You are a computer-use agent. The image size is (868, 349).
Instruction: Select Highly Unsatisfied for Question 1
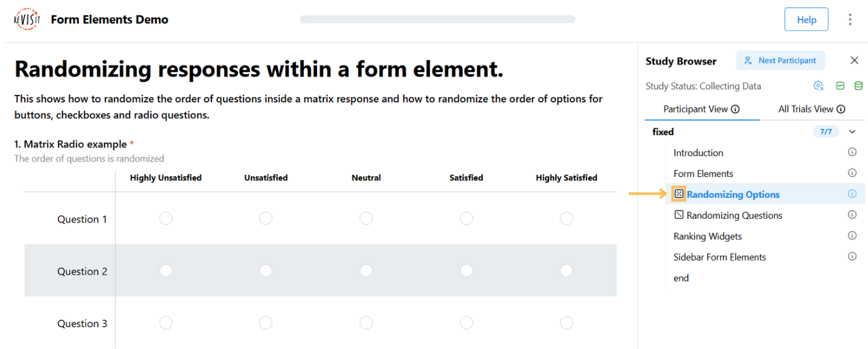[166, 219]
